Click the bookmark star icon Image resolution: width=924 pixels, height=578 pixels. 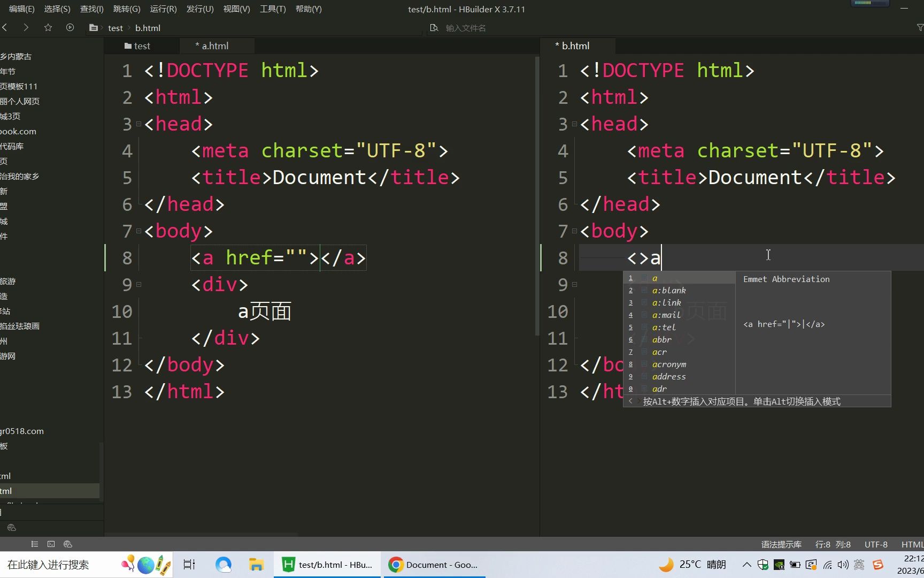48,27
